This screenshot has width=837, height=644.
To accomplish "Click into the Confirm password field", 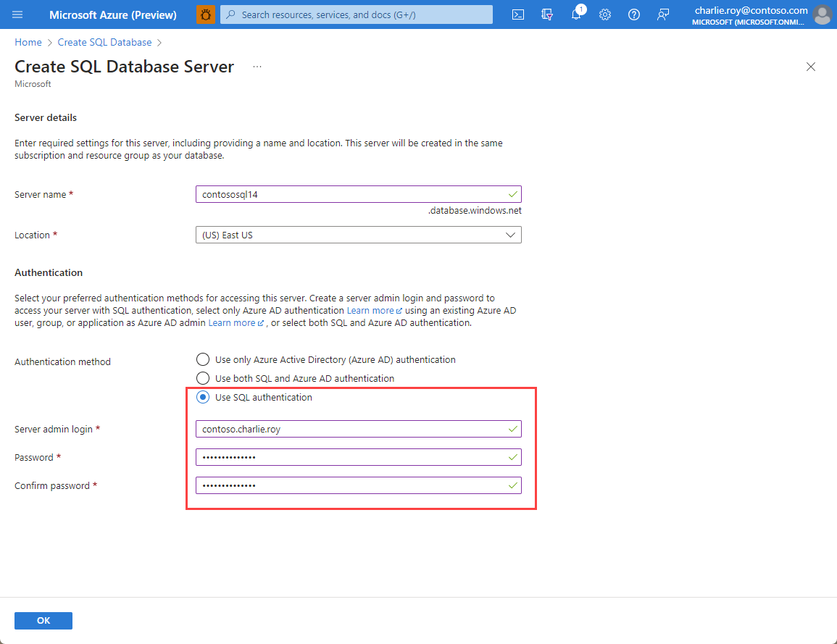I will point(359,485).
